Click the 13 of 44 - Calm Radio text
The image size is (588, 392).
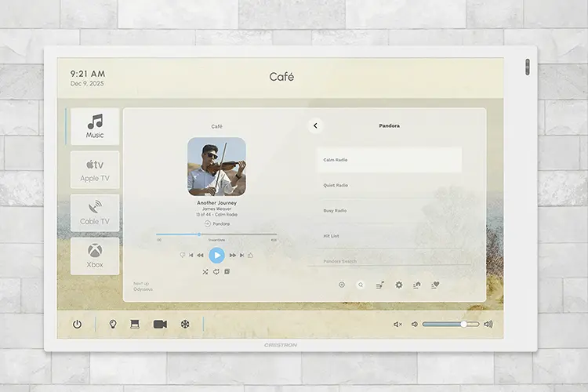click(x=216, y=215)
